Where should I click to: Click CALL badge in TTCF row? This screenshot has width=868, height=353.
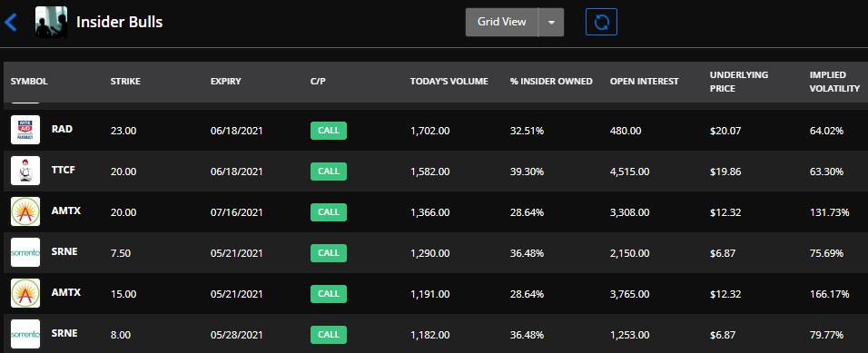pyautogui.click(x=329, y=172)
